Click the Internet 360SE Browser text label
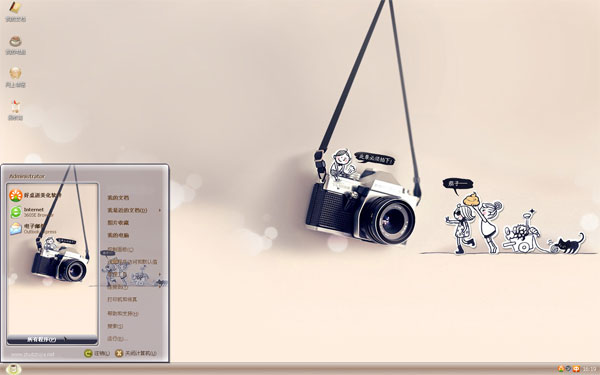Screen dimensions: 600x375 38,212
